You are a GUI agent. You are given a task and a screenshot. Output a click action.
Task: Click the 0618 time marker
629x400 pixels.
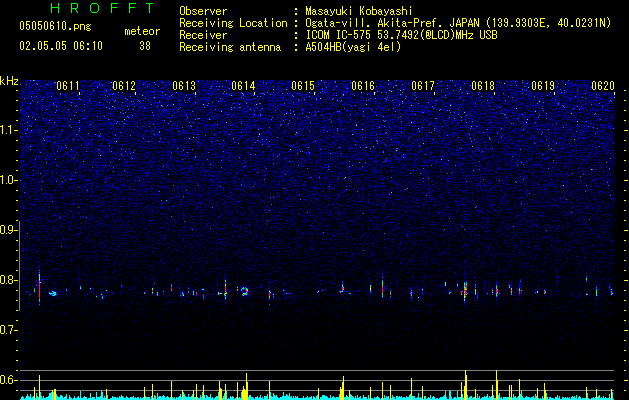coord(483,86)
